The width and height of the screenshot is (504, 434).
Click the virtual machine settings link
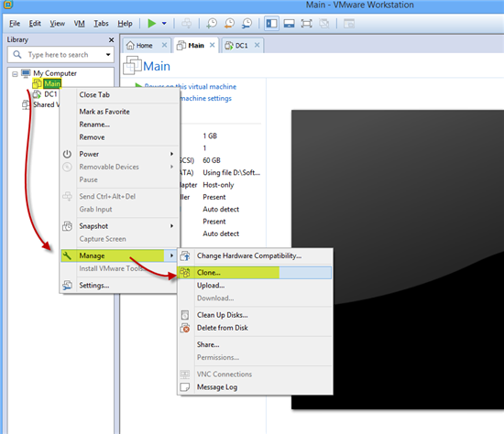[205, 98]
